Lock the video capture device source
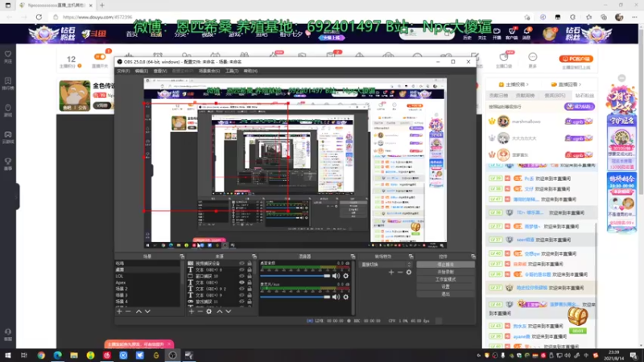 (x=250, y=264)
